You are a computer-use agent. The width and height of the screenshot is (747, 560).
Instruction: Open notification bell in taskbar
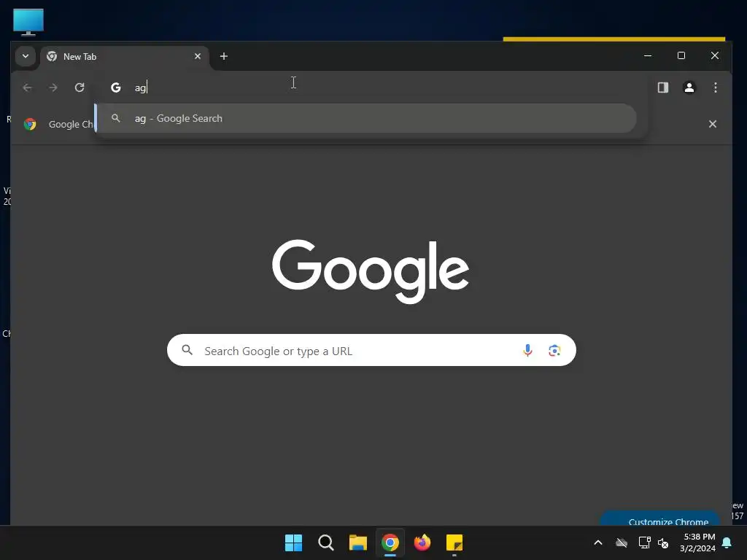pyautogui.click(x=727, y=542)
